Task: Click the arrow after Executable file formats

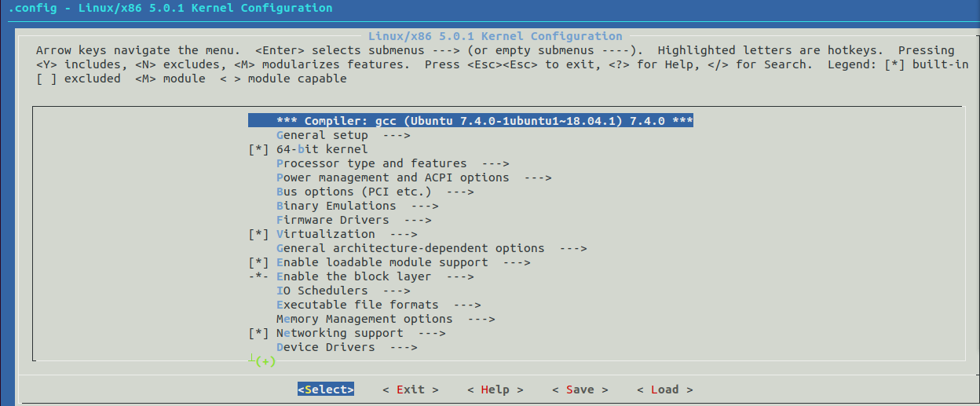Action: [x=467, y=305]
